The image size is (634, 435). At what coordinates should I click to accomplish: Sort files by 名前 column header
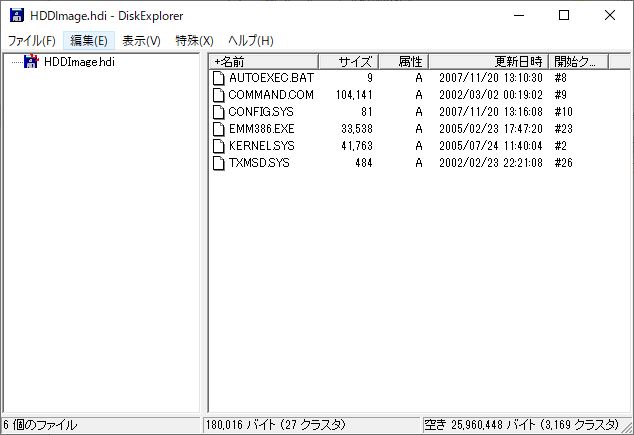pyautogui.click(x=264, y=61)
